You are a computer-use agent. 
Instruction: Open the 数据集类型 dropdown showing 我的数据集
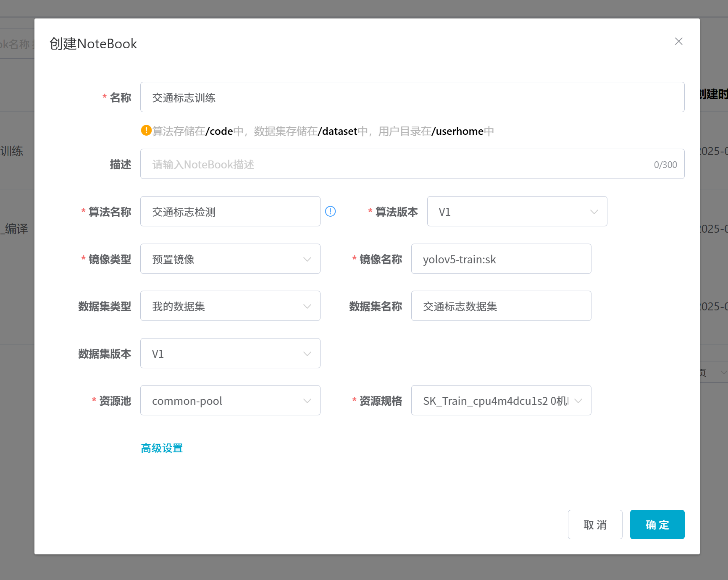click(230, 306)
